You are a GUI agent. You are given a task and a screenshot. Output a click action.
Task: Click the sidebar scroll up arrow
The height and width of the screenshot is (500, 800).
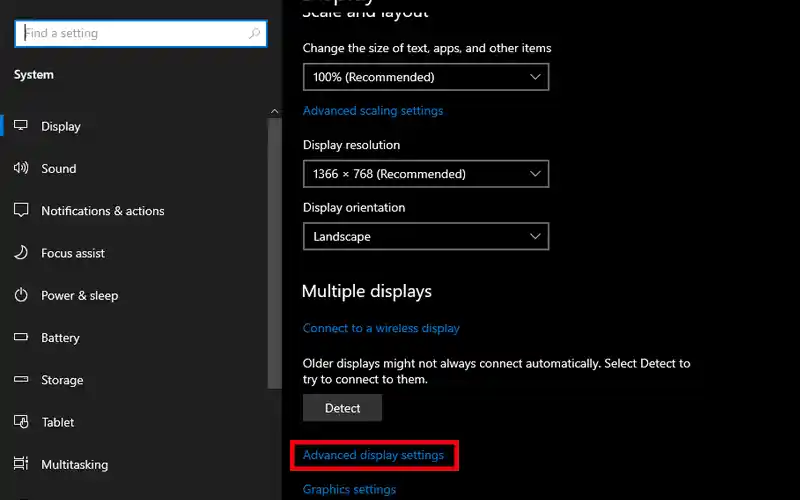(x=274, y=111)
